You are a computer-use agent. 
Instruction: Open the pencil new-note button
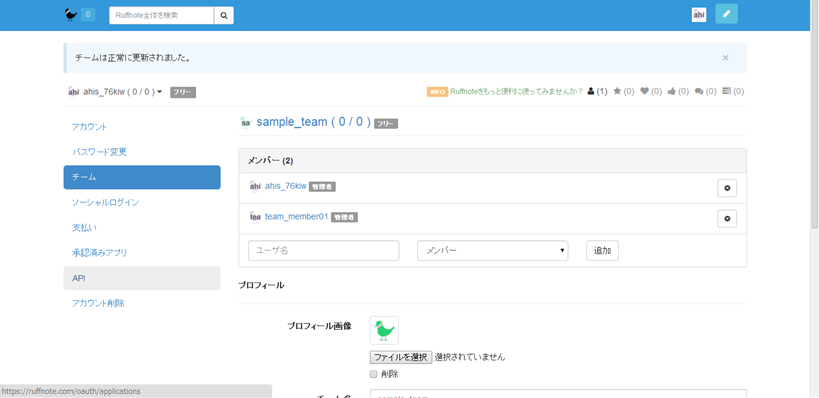[x=726, y=15]
